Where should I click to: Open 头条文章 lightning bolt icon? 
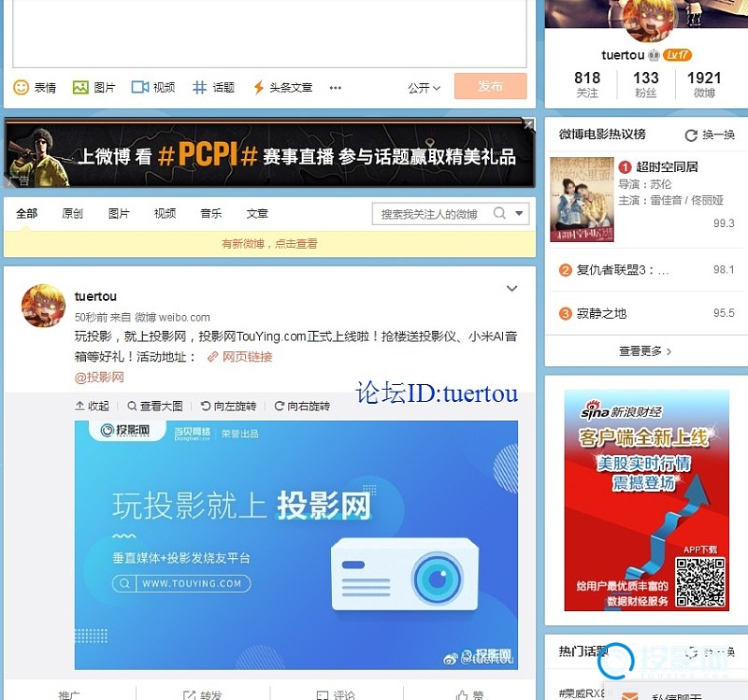259,87
